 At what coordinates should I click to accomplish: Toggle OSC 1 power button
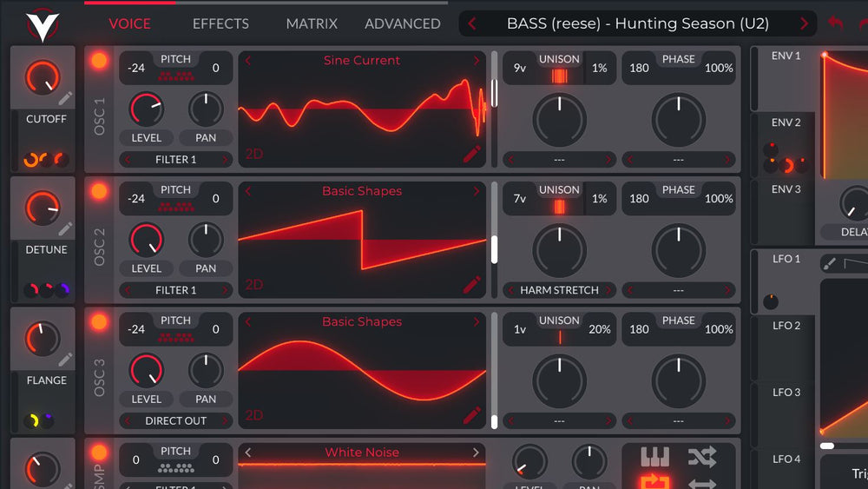[99, 60]
